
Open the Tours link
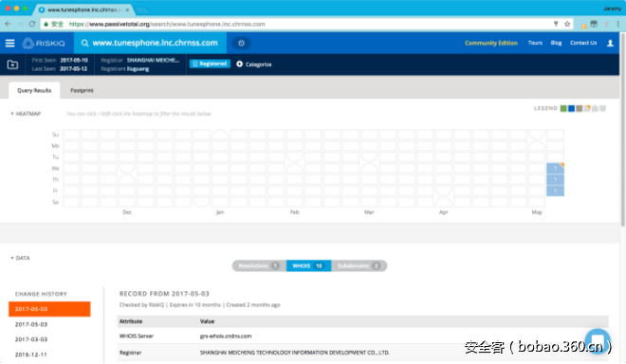tap(535, 43)
